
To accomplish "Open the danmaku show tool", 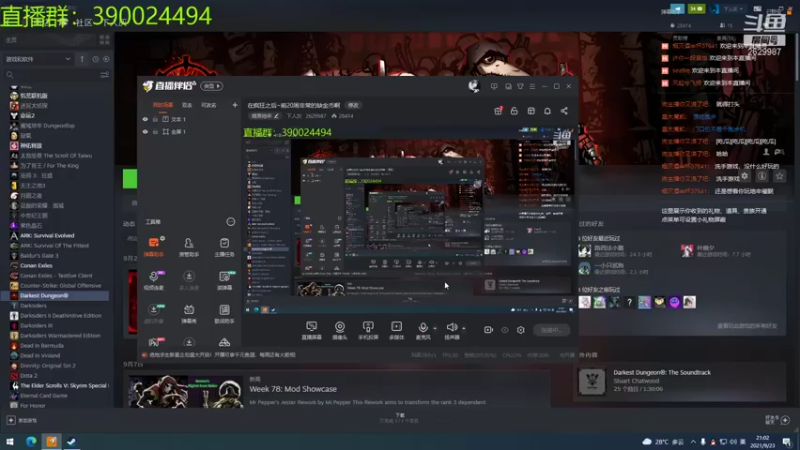I will tap(189, 313).
